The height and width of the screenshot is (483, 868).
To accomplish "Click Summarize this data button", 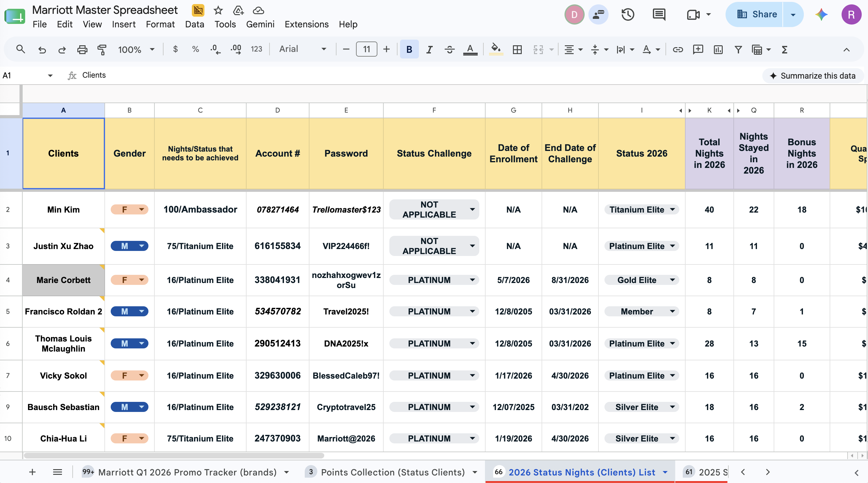I will (x=813, y=76).
